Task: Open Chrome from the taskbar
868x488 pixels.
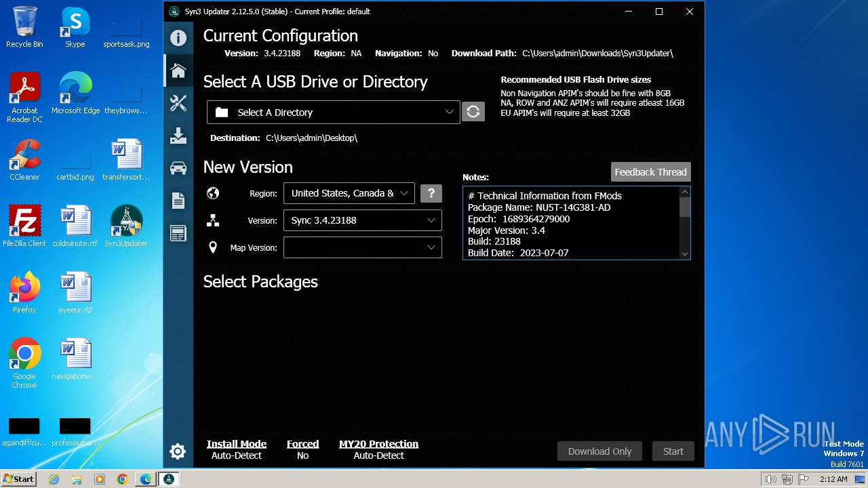Action: [122, 479]
